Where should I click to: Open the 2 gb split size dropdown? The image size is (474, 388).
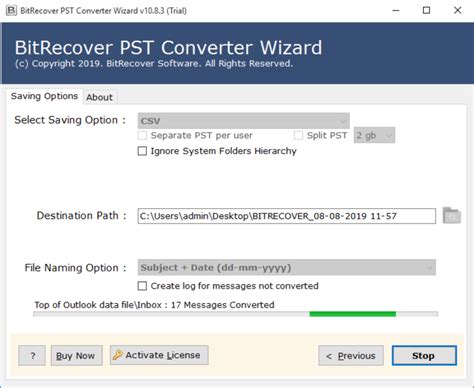(374, 135)
